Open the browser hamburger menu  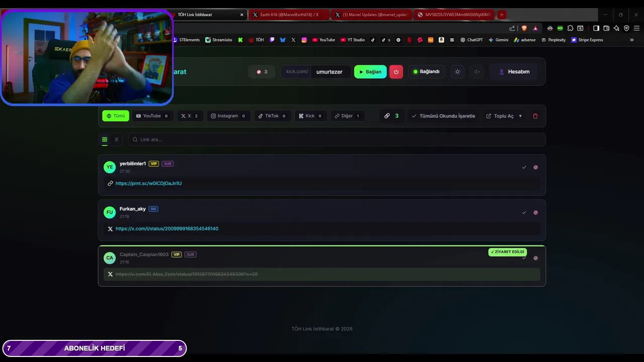click(636, 28)
